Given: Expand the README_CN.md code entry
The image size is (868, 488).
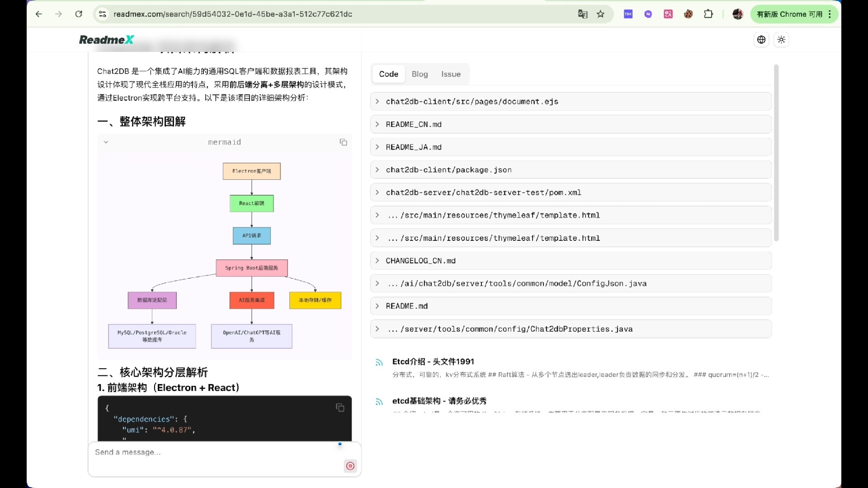Looking at the screenshot, I should coord(413,124).
